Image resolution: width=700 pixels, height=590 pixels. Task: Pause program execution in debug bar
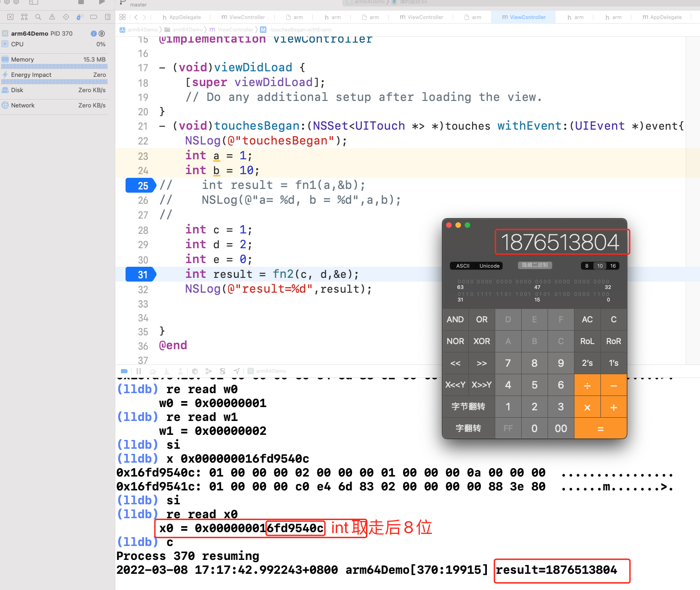point(138,371)
